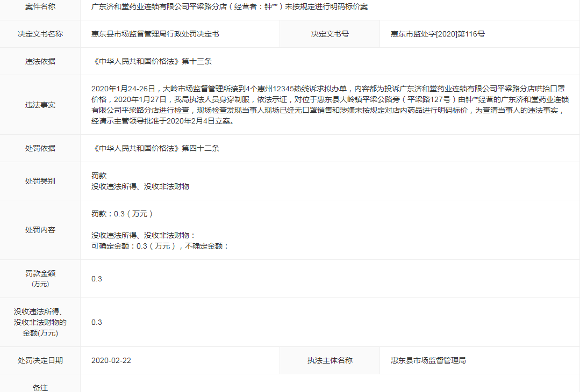
Task: Select the 违法事实 label
Action: (40, 105)
